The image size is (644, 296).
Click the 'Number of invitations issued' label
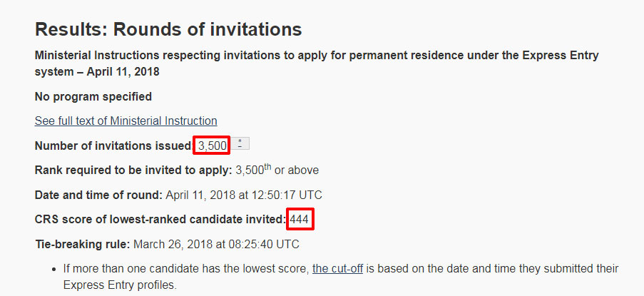click(x=113, y=146)
